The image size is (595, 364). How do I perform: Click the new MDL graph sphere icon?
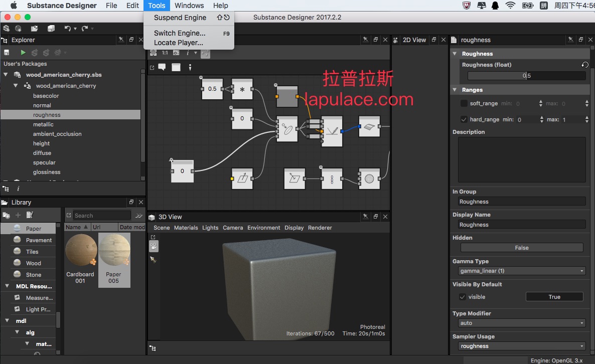click(x=18, y=29)
